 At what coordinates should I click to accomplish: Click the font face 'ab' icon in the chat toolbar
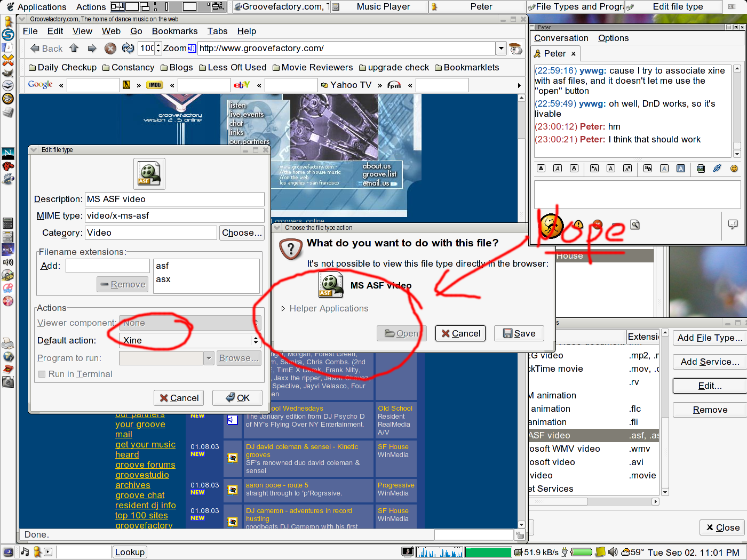pyautogui.click(x=648, y=169)
